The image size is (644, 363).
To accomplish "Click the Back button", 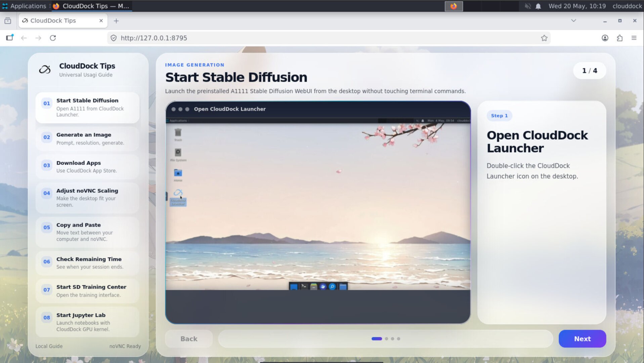I will (x=189, y=339).
